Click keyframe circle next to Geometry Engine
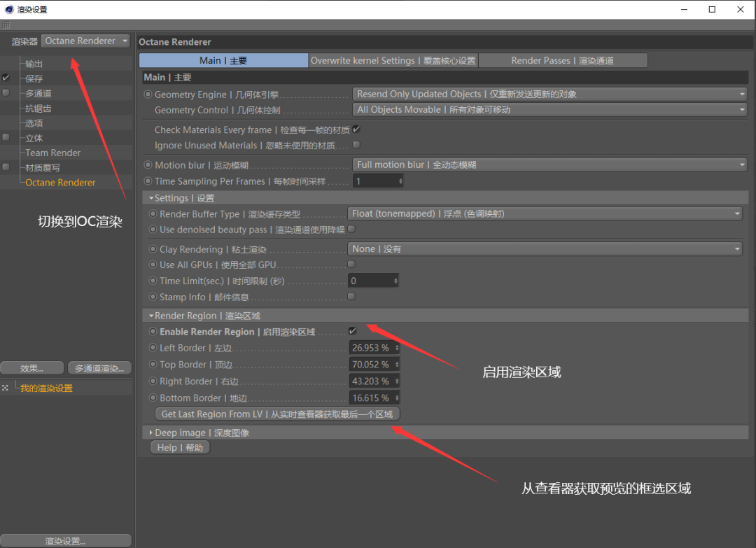This screenshot has height=548, width=756. pyautogui.click(x=148, y=94)
